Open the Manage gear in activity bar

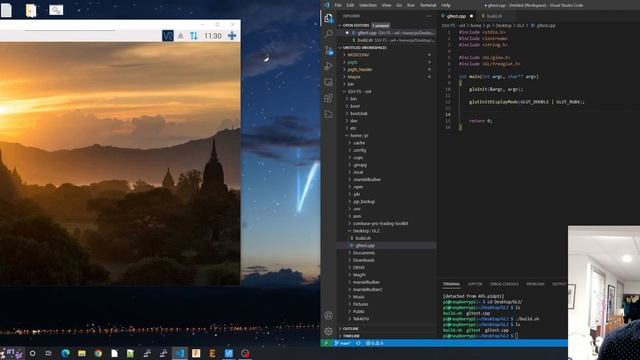328,331
